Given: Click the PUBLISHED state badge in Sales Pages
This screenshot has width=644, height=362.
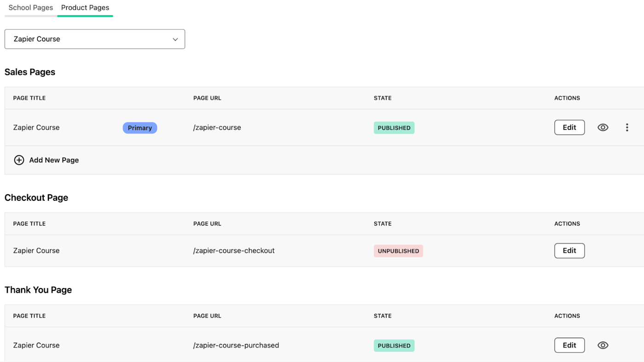Looking at the screenshot, I should coord(394,128).
